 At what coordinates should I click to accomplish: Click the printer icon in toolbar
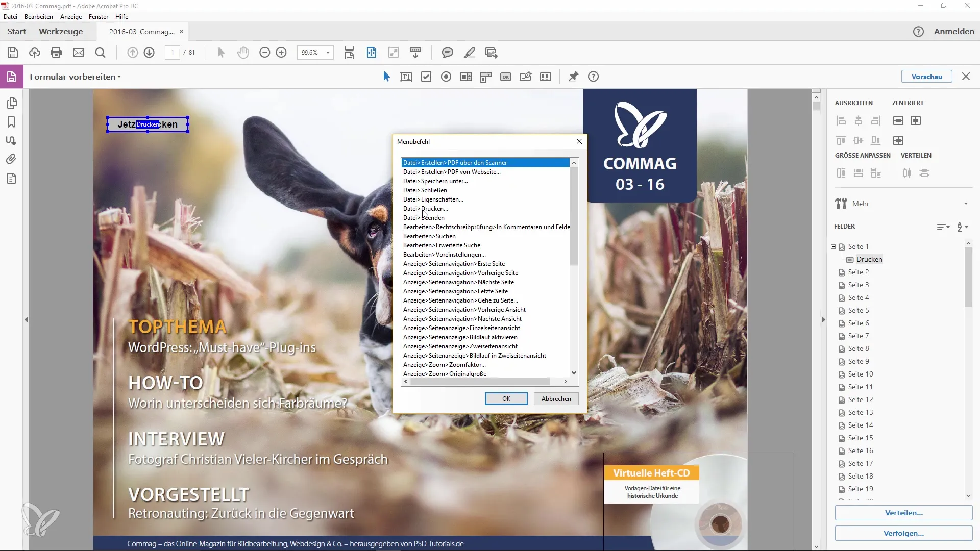tap(56, 53)
